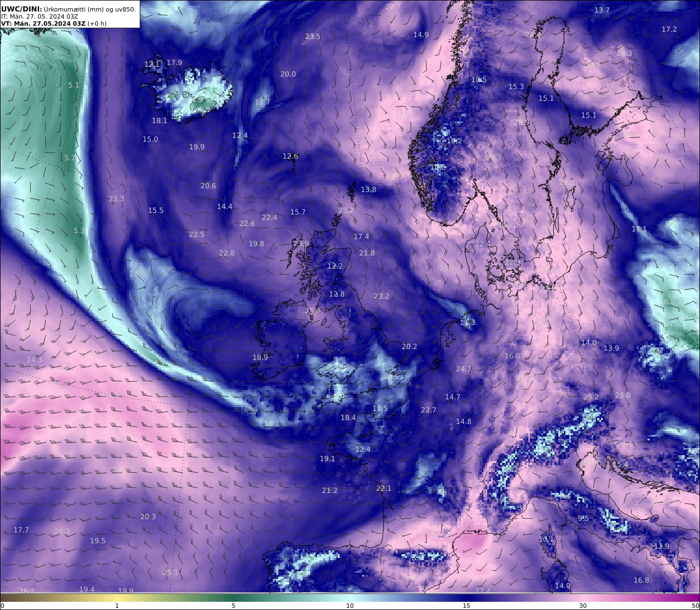Click the 18.4 value on the map
This screenshot has height=610, width=700.
[348, 417]
